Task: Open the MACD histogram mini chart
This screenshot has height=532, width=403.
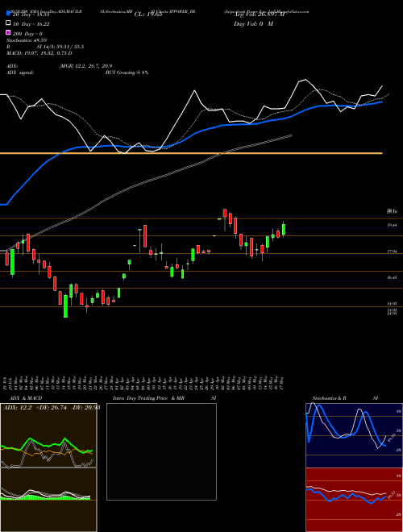Action: (48, 500)
